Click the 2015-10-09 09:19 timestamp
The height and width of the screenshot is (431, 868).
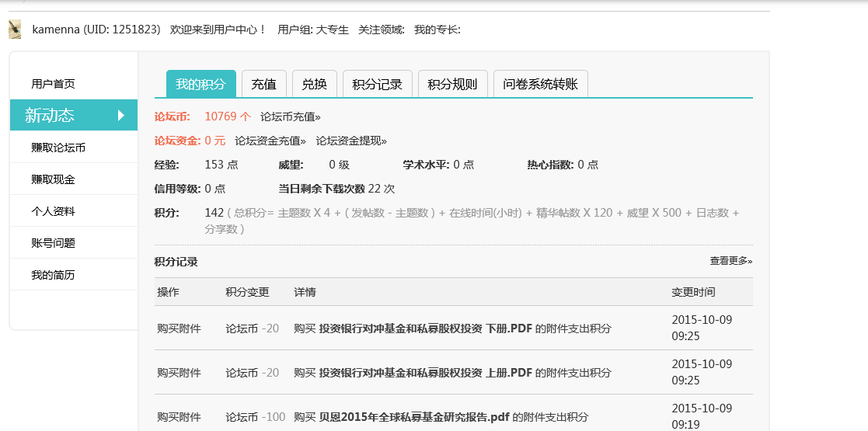tap(702, 416)
